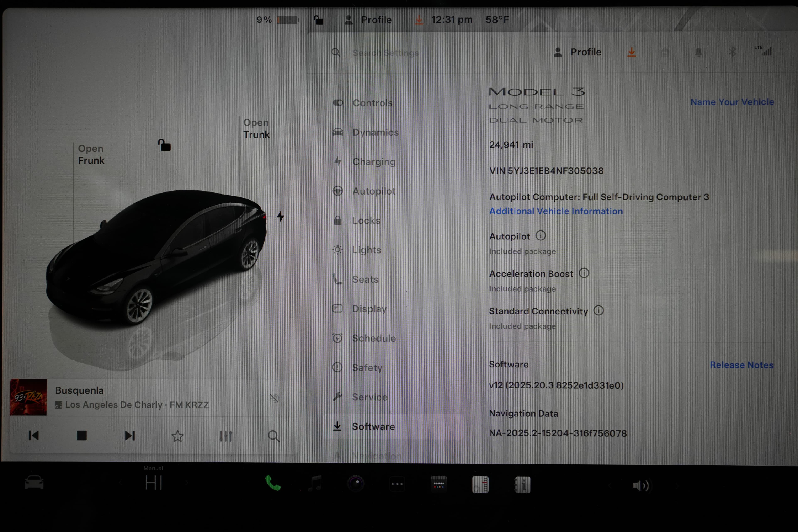Open the app launcher with three dots
This screenshot has height=532, width=798.
(x=397, y=484)
